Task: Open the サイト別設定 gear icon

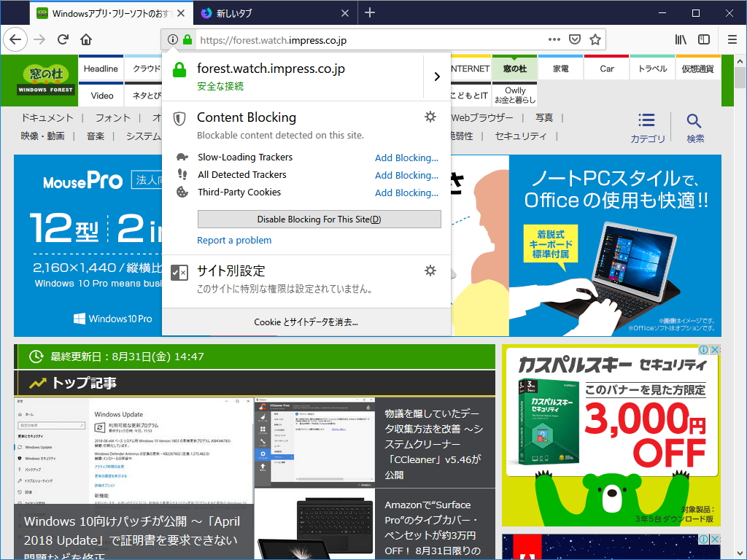Action: tap(430, 270)
